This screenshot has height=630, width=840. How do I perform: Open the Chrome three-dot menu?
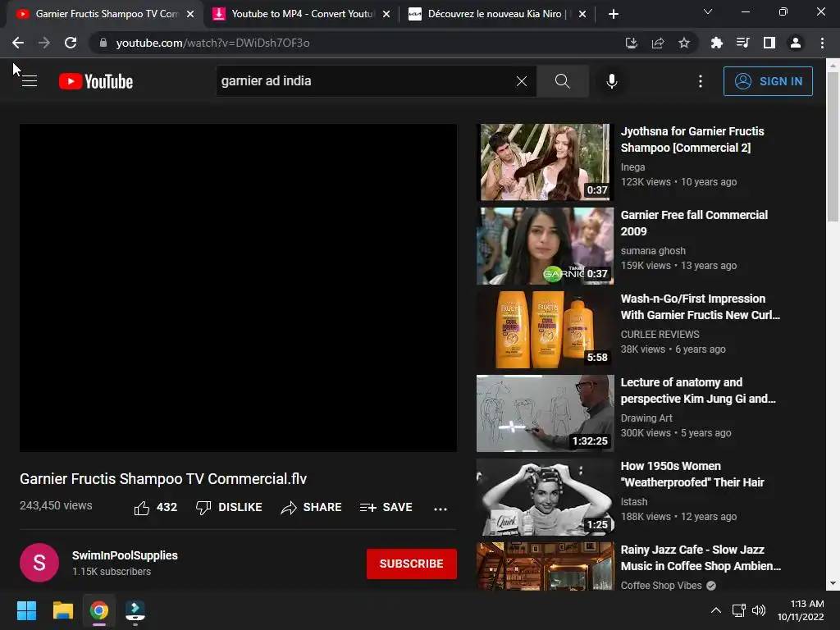click(822, 43)
